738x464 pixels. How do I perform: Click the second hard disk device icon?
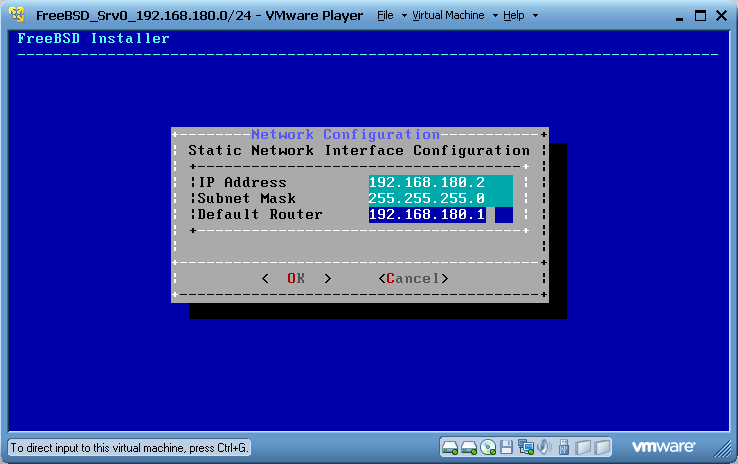click(469, 448)
